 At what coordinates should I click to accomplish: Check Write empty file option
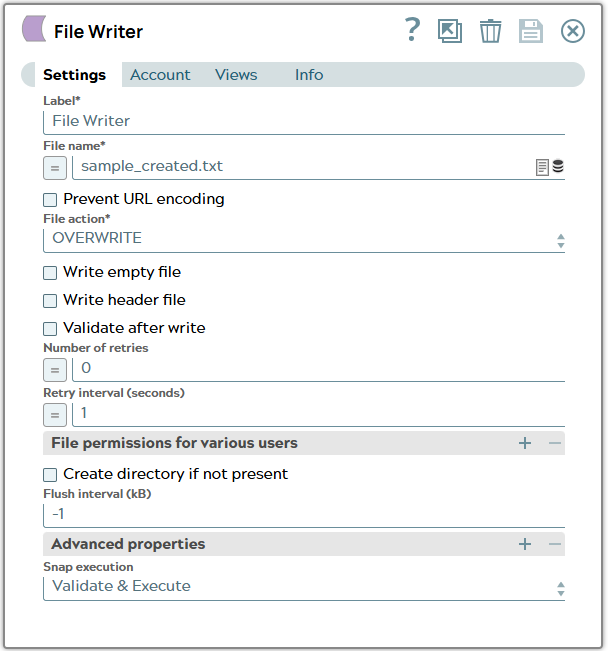point(50,273)
